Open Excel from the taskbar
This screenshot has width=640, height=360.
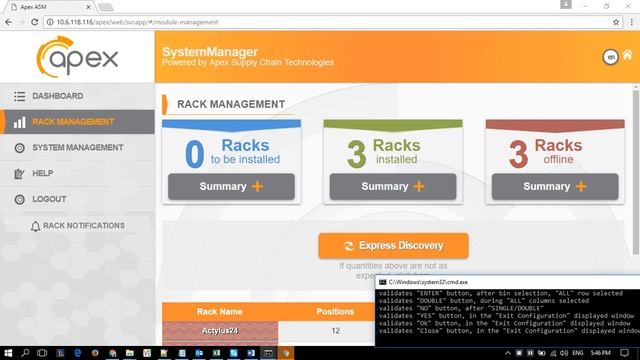(x=216, y=353)
